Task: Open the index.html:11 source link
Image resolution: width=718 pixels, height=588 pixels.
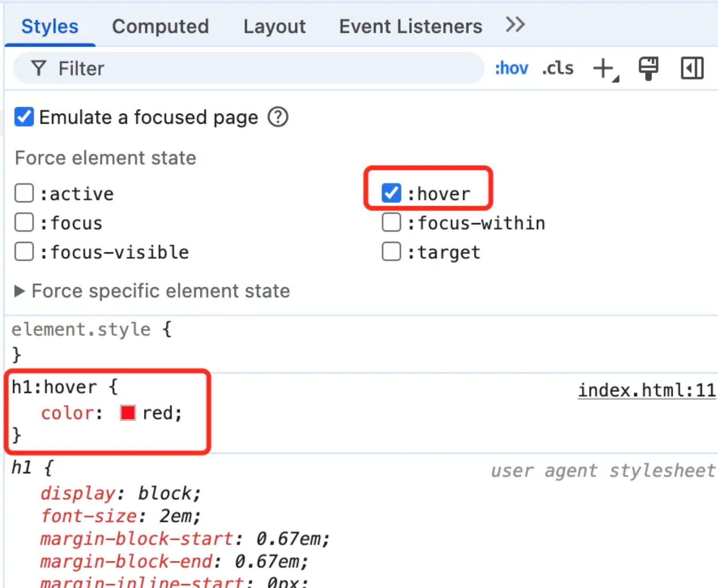Action: pyautogui.click(x=646, y=390)
